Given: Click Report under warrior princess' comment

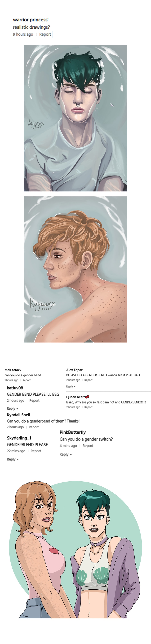Looking at the screenshot, I should (x=45, y=34).
